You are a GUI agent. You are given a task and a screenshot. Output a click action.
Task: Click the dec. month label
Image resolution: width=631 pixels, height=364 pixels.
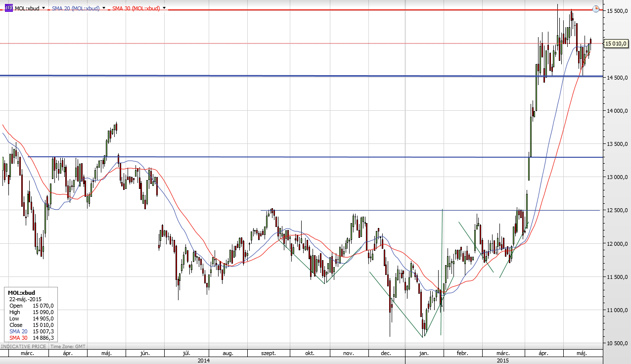pyautogui.click(x=386, y=354)
